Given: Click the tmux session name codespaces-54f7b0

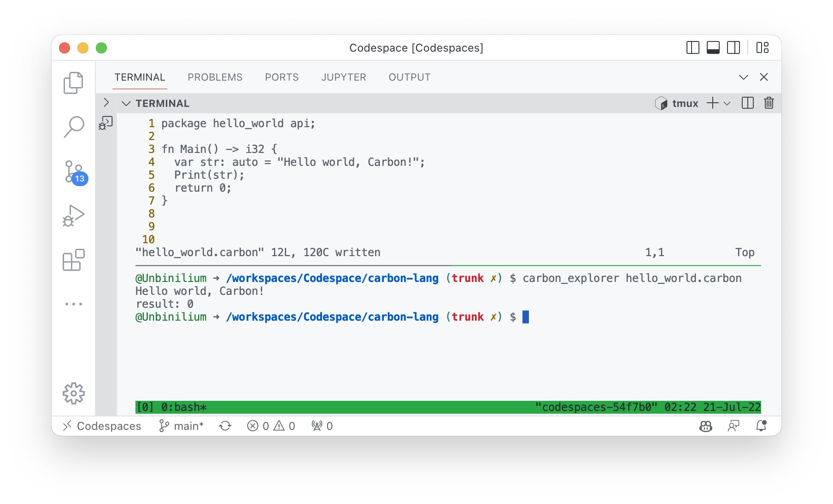Looking at the screenshot, I should 596,407.
